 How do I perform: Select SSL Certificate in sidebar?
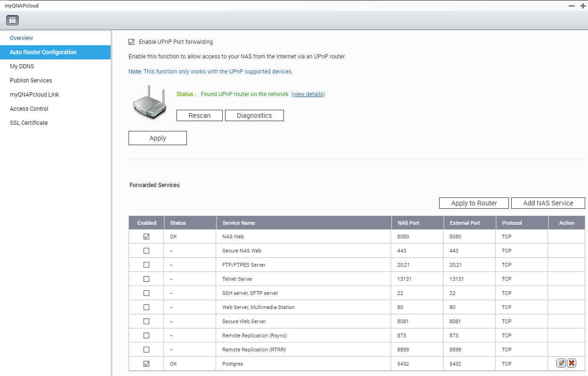click(x=29, y=123)
